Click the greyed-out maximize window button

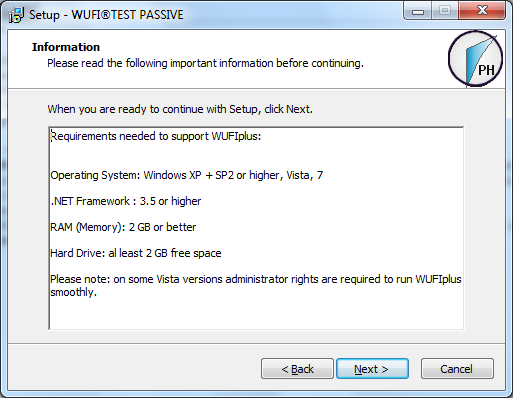(x=445, y=11)
